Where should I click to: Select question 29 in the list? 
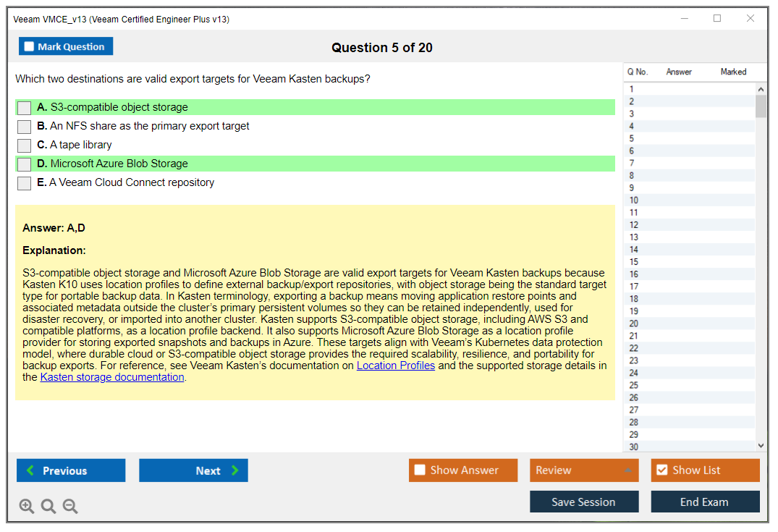click(690, 435)
